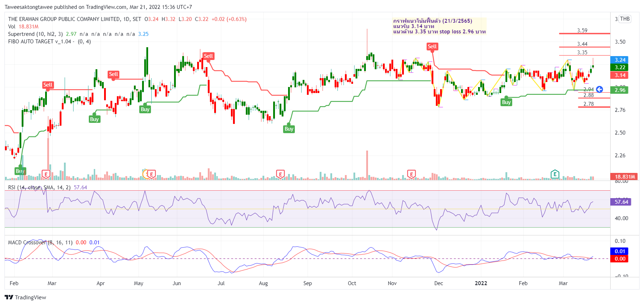Open the red earnings marker in late February

pos(46,174)
